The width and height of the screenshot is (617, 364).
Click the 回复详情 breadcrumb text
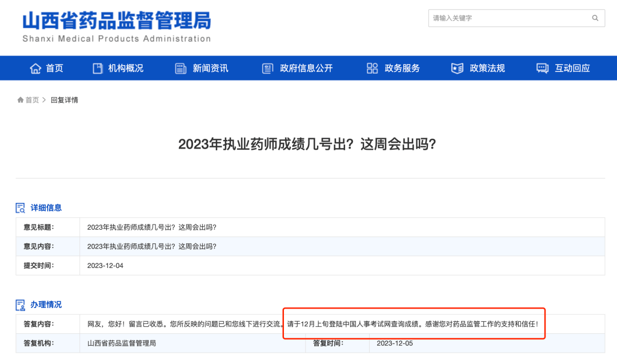click(x=65, y=100)
